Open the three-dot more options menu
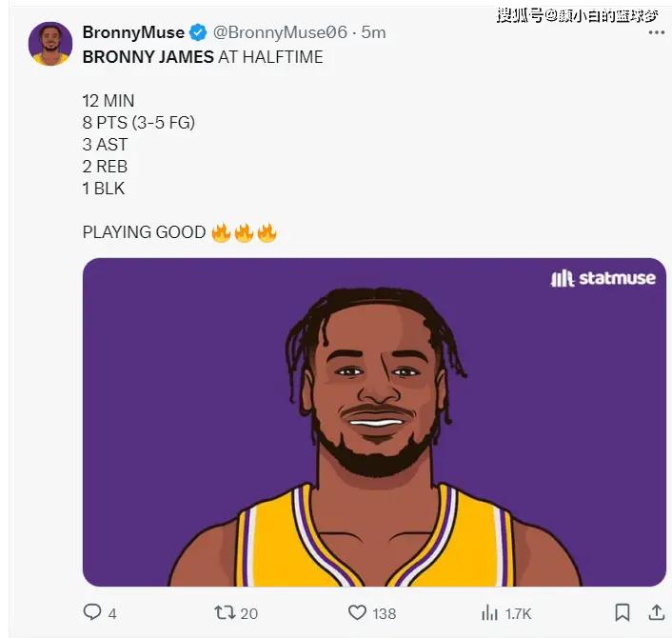 655,32
